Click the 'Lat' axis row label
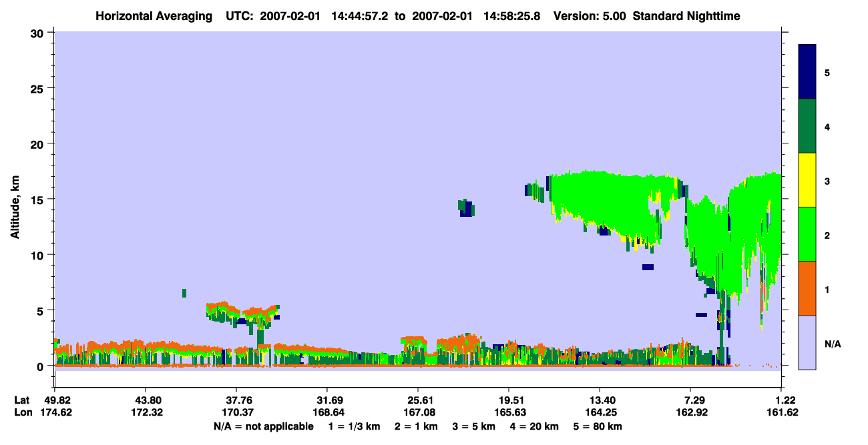Image resolution: width=868 pixels, height=445 pixels. 23,400
